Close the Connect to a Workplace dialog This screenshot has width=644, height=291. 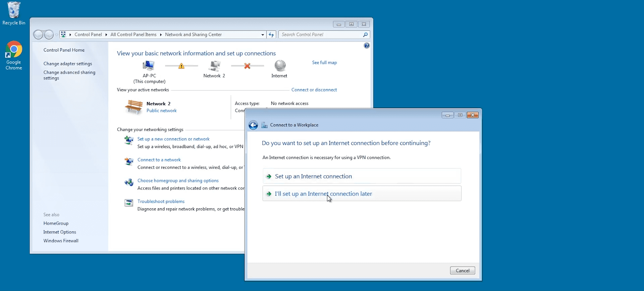[x=473, y=115]
